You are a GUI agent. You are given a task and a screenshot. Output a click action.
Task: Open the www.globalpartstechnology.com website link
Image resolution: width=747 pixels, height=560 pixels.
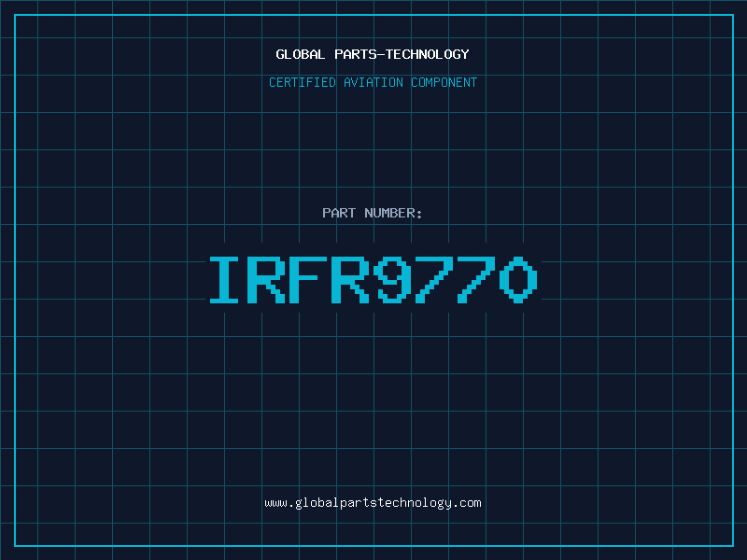coord(373,503)
